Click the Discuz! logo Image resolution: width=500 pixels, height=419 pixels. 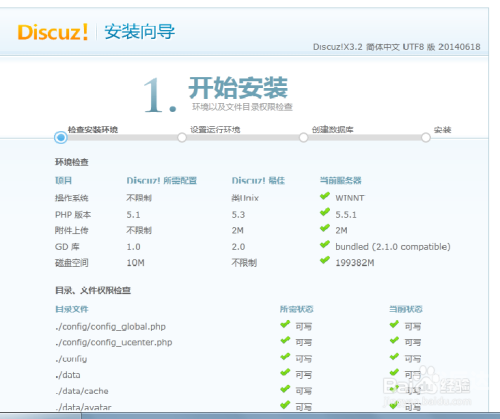coord(53,32)
